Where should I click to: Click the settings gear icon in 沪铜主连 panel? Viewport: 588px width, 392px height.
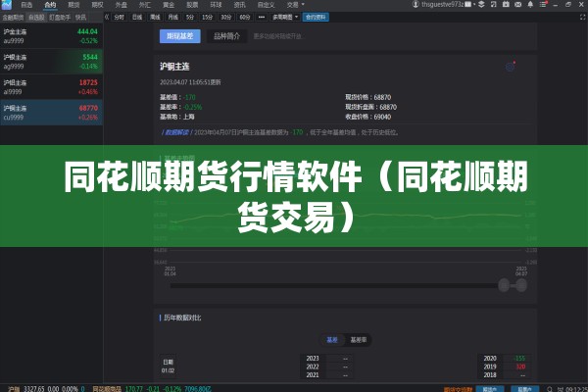point(510,67)
